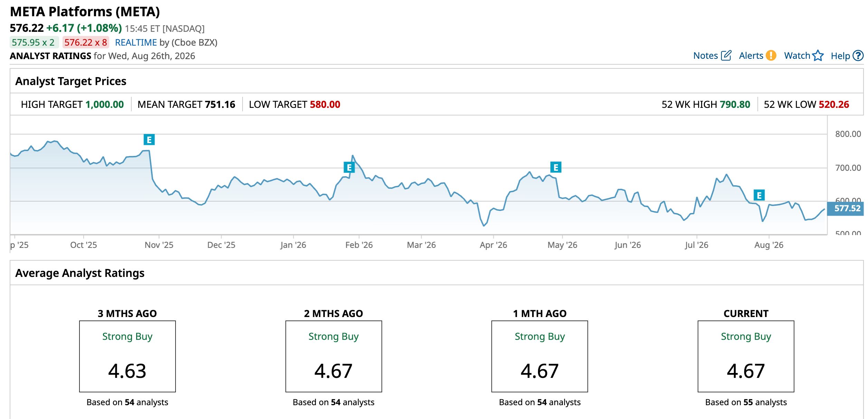The width and height of the screenshot is (868, 419).
Task: Click the 1 MTH AGO label
Action: click(540, 314)
